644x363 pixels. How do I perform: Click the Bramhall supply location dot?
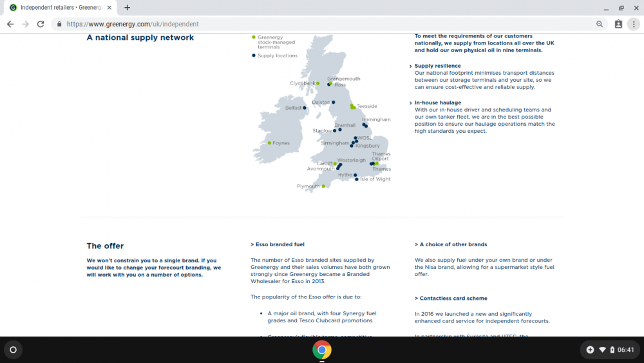click(x=339, y=130)
